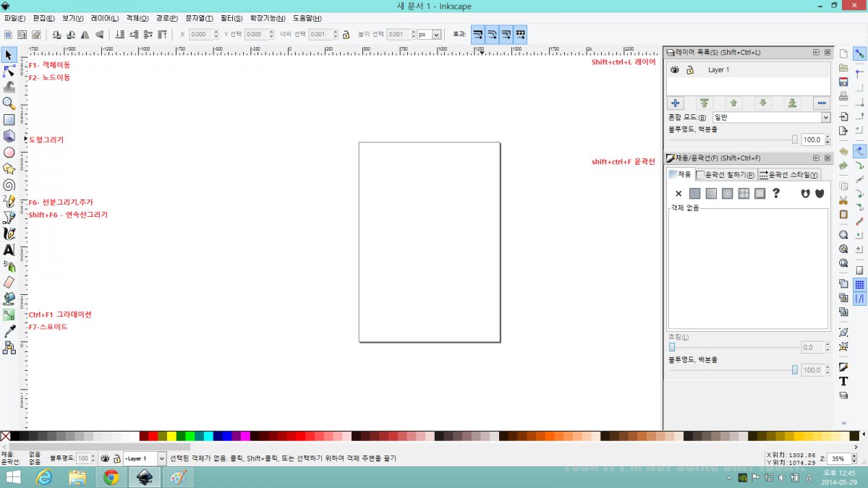Toggle snapping enable button atop snap bar

pos(860,53)
